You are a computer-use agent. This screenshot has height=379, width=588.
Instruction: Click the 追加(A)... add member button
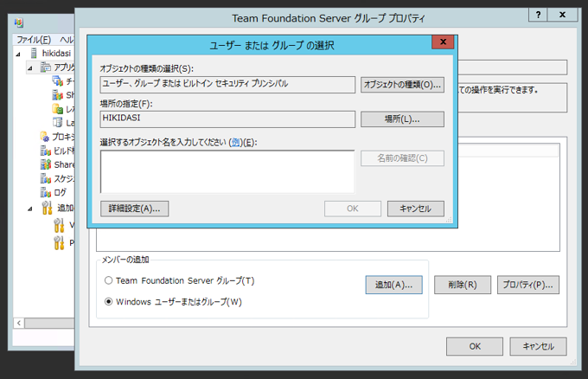tap(393, 285)
